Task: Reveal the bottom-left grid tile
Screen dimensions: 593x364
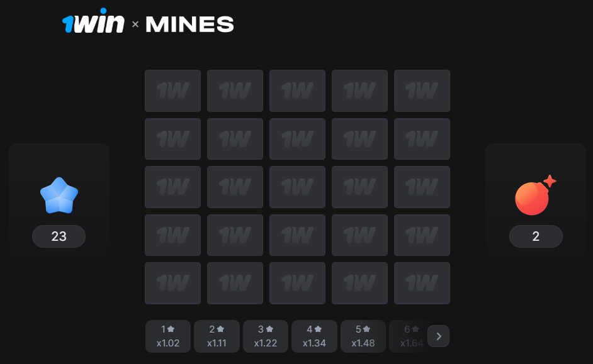Action: click(x=172, y=283)
